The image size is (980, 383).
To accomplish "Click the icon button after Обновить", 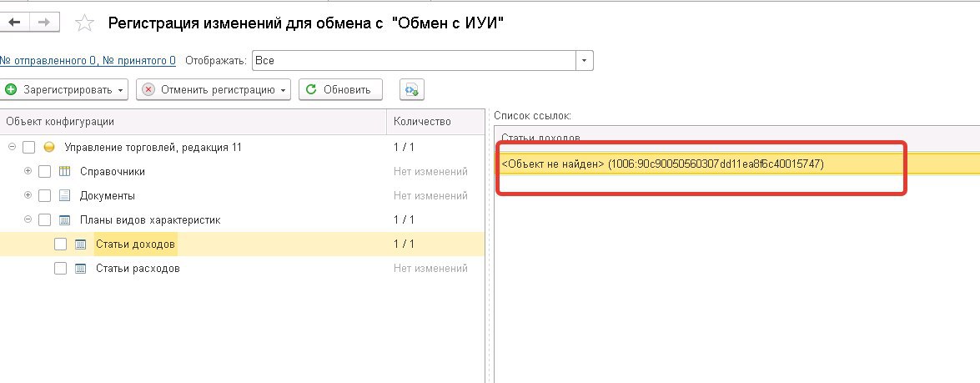I will click(x=412, y=89).
